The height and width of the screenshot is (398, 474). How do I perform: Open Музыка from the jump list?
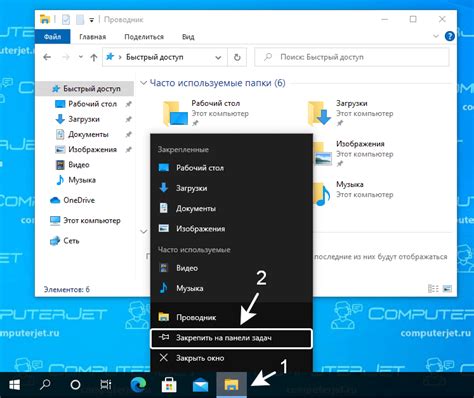231,288
